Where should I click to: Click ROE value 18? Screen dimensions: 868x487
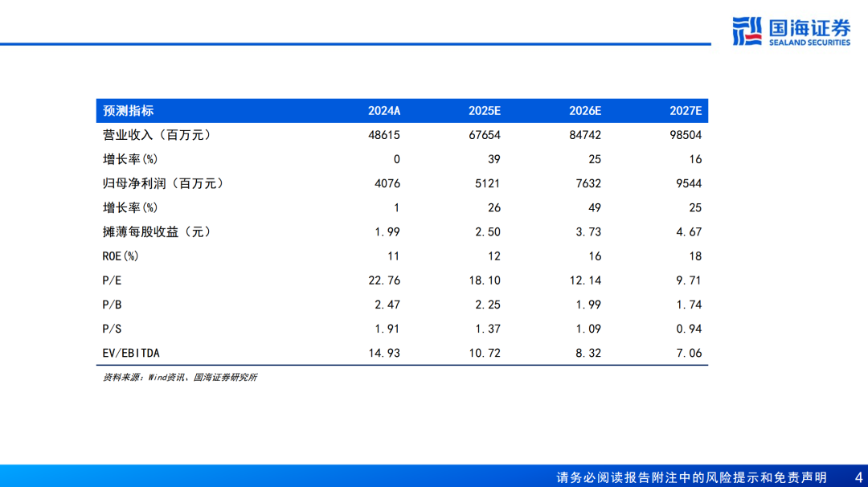click(x=695, y=256)
